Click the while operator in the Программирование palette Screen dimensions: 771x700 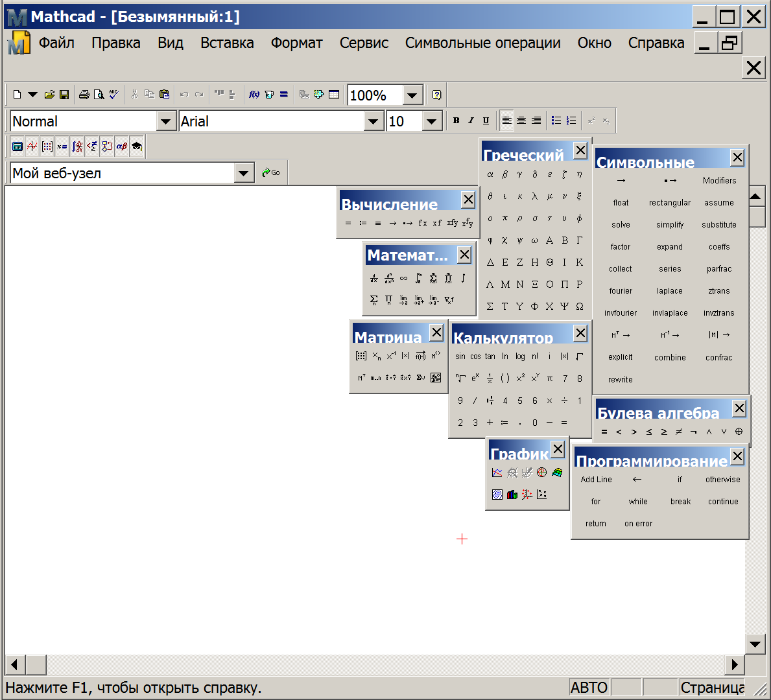coord(638,502)
